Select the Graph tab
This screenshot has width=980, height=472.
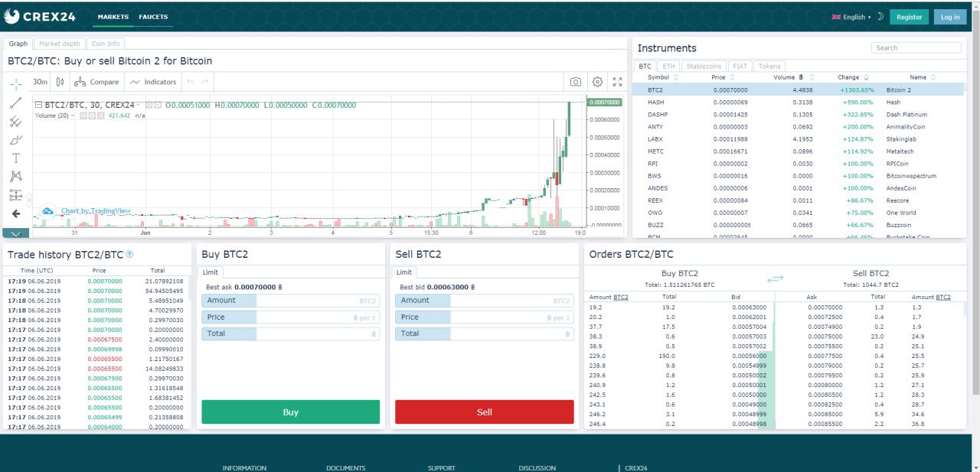click(18, 44)
